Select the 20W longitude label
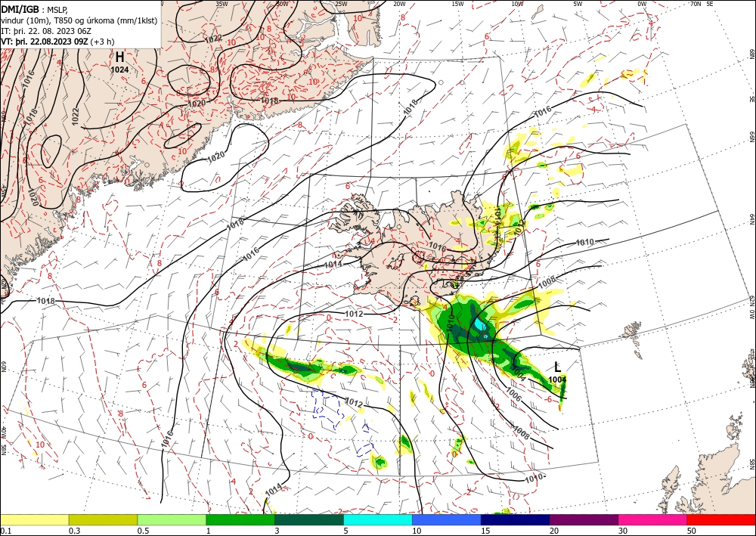Image resolution: width=756 pixels, height=536 pixels. click(x=398, y=4)
